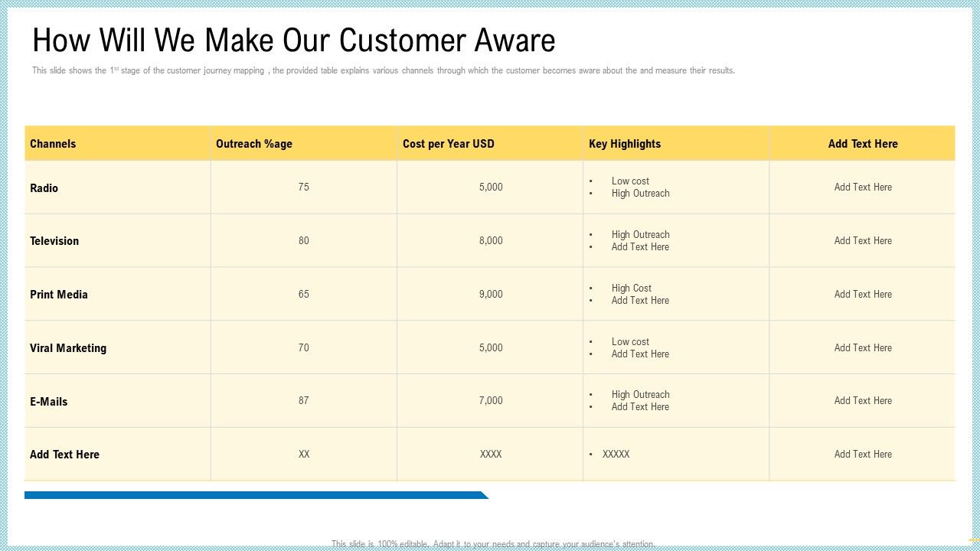Select the 'Add Text Here' column header
This screenshot has width=980, height=551.
coord(863,144)
